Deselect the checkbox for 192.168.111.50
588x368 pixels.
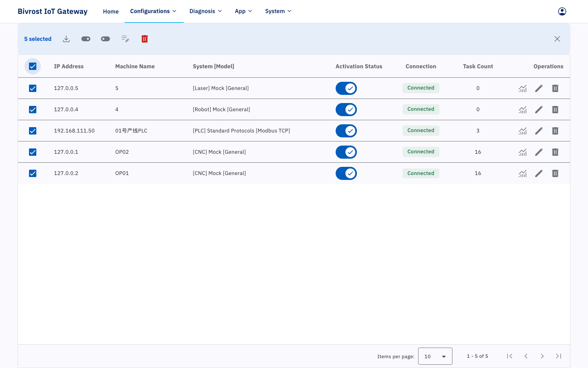[x=33, y=131]
